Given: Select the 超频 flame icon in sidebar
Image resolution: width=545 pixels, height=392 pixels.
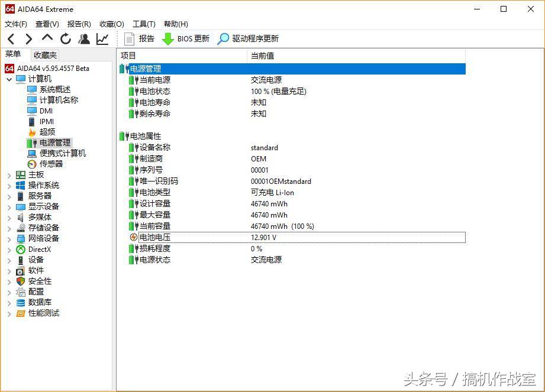Looking at the screenshot, I should click(33, 131).
